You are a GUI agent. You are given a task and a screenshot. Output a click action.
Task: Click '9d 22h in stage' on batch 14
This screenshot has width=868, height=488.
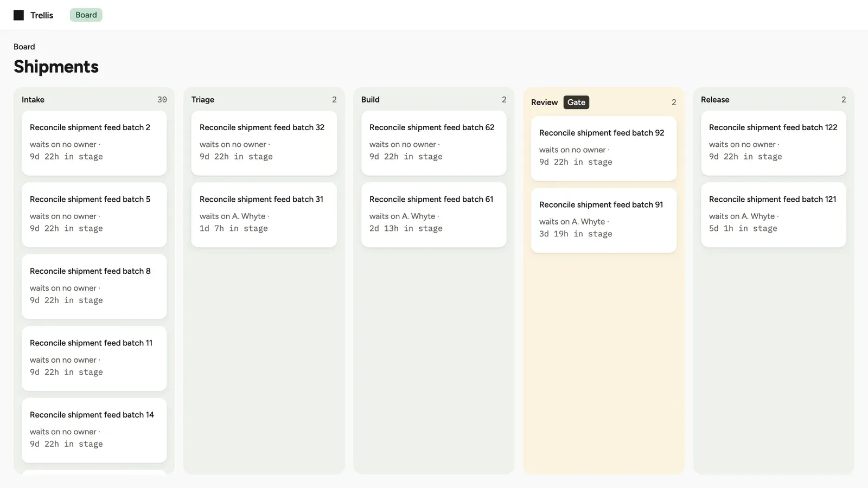(x=66, y=444)
